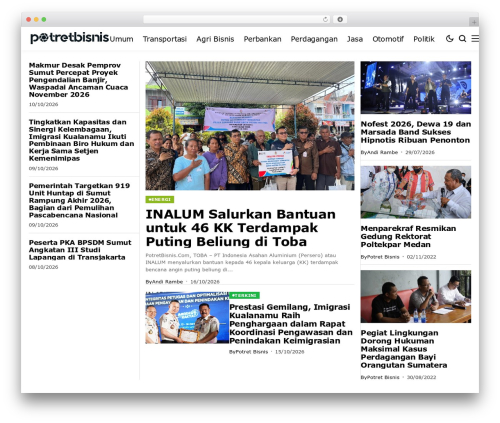Click the green TERKINI category tag

tap(244, 295)
